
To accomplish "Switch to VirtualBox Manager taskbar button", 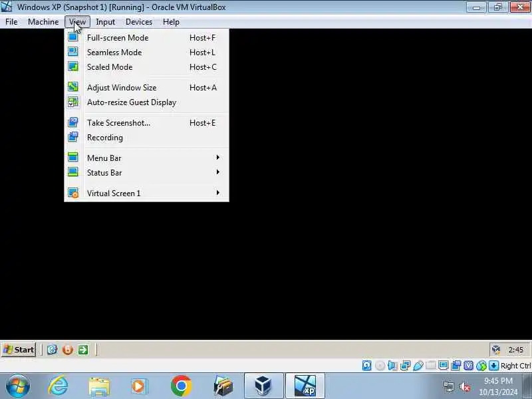I will pyautogui.click(x=263, y=386).
